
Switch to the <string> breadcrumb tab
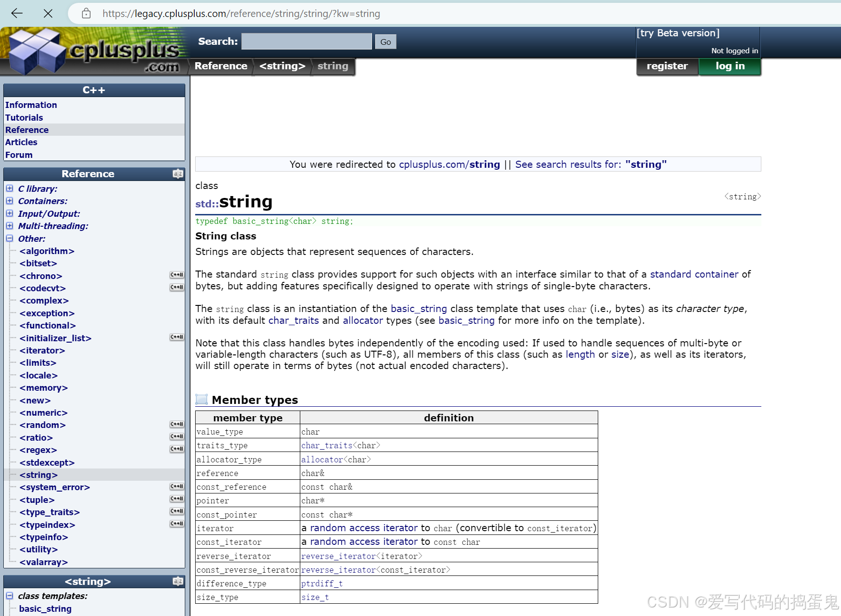click(282, 66)
